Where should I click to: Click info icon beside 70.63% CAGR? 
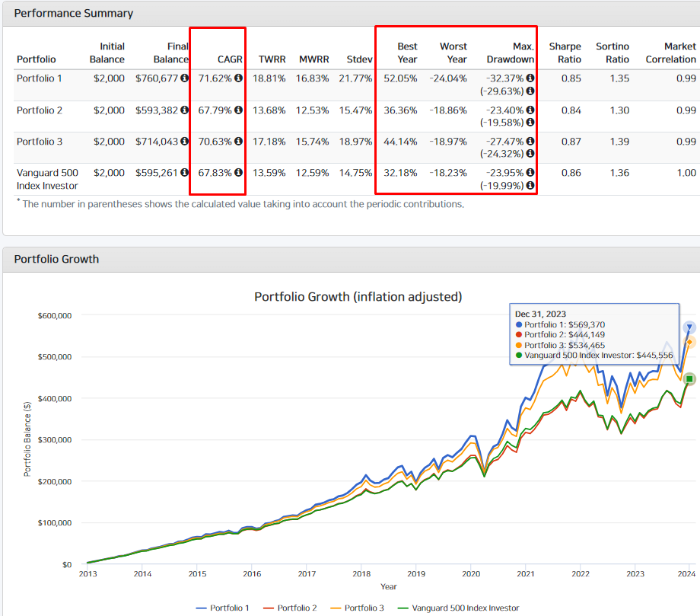(238, 141)
